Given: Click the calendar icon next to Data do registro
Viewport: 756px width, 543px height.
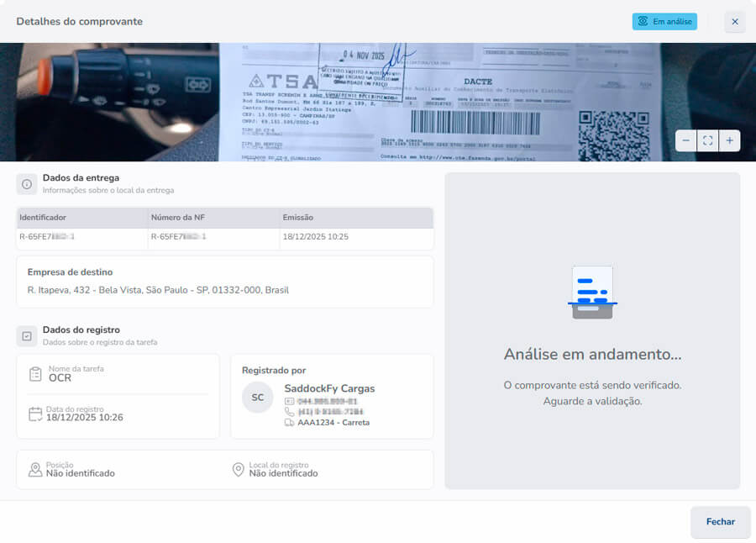Looking at the screenshot, I should point(35,414).
